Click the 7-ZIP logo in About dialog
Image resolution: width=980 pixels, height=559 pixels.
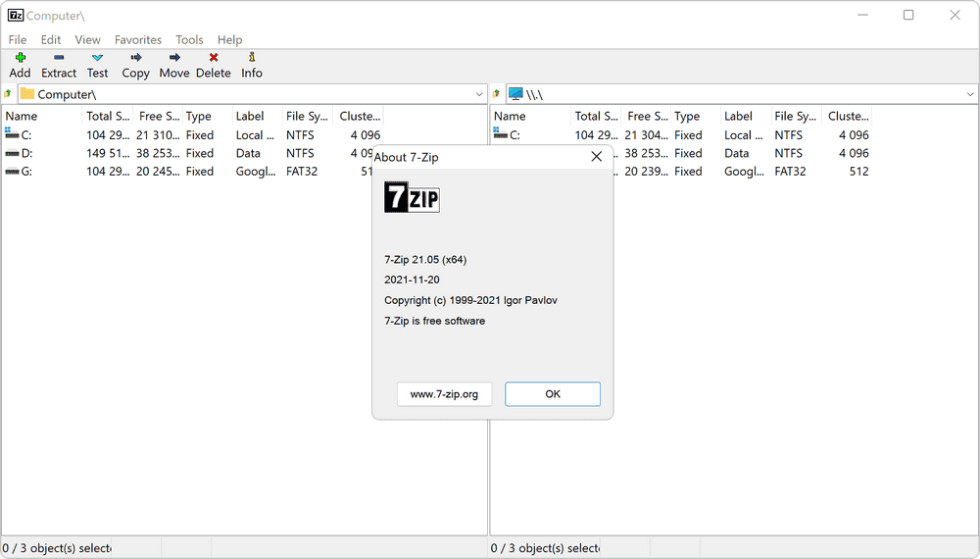[x=412, y=197]
